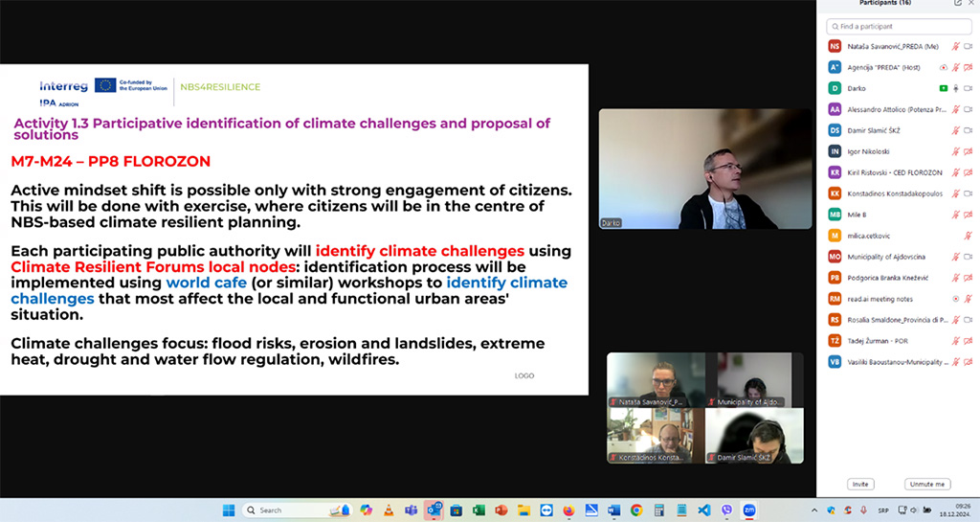The height and width of the screenshot is (522, 980).
Task: Expand the system tray hidden icons chevron
Action: 814,511
